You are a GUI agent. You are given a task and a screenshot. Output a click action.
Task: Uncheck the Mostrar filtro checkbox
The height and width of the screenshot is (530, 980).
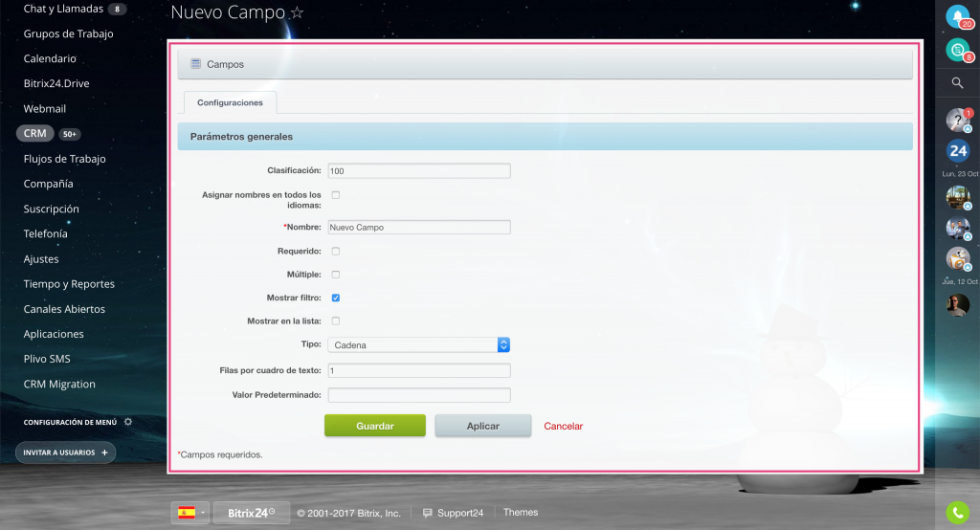click(336, 298)
